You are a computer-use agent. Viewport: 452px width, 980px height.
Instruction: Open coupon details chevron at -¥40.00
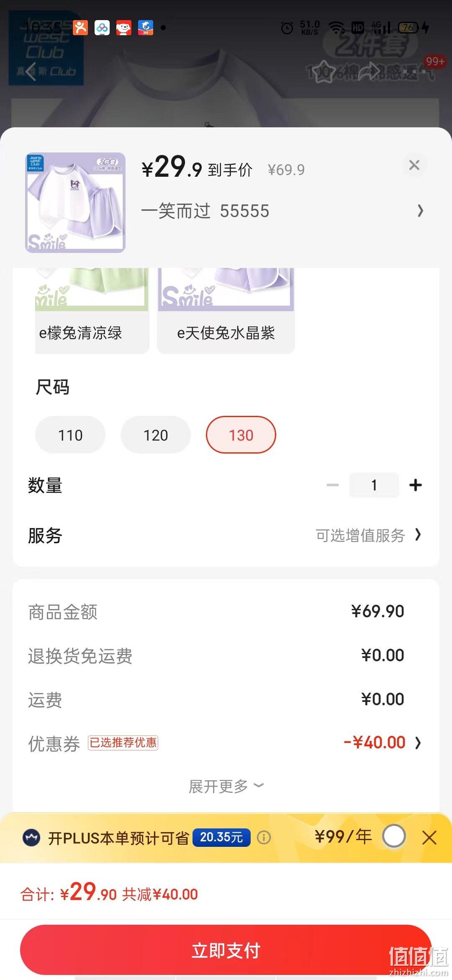pos(418,743)
